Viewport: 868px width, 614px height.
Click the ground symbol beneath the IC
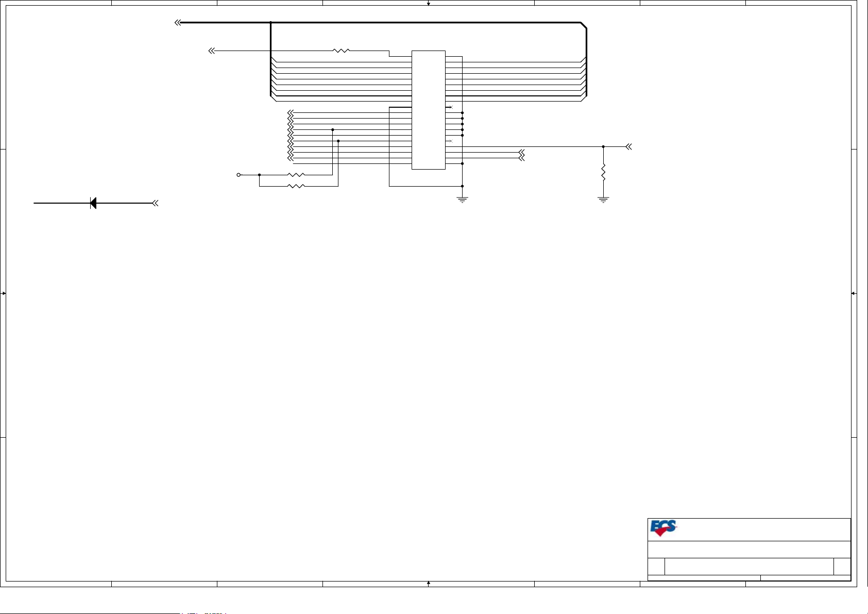463,200
